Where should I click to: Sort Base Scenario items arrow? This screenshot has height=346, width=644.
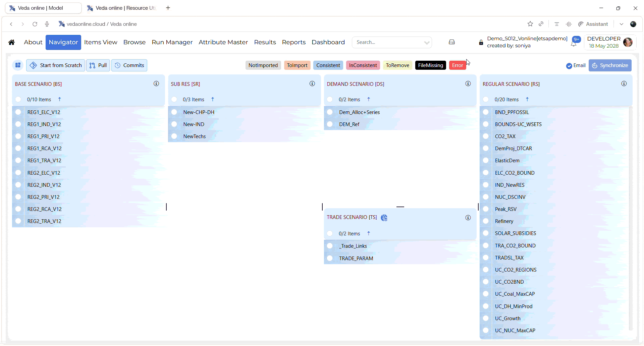point(60,99)
